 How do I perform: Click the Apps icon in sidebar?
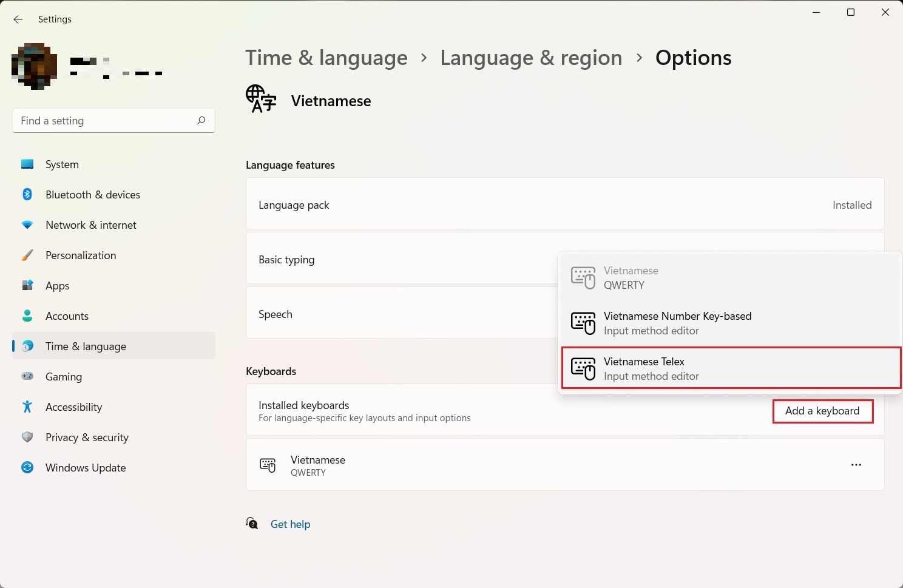click(27, 285)
